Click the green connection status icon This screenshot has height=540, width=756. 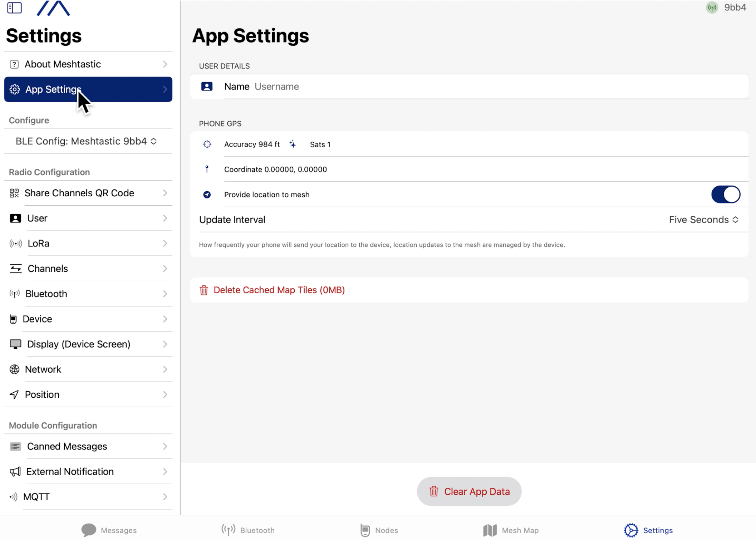(x=712, y=8)
